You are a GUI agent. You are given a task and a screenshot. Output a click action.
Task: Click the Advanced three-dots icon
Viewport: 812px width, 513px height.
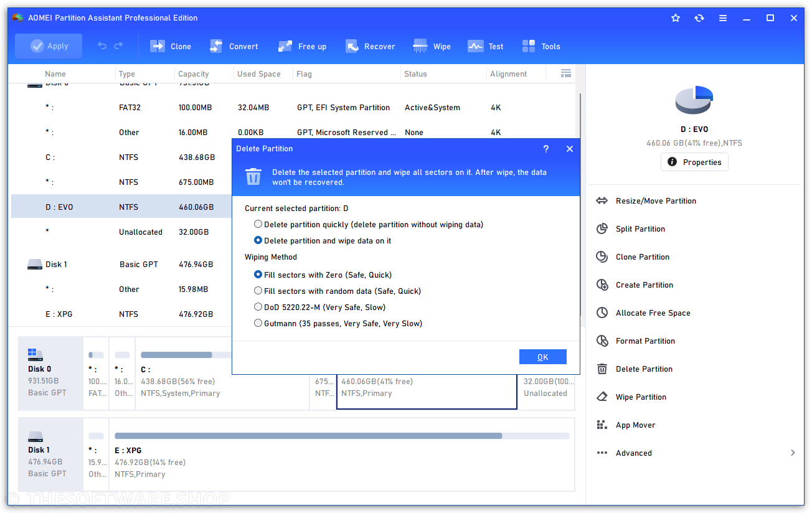tap(602, 453)
